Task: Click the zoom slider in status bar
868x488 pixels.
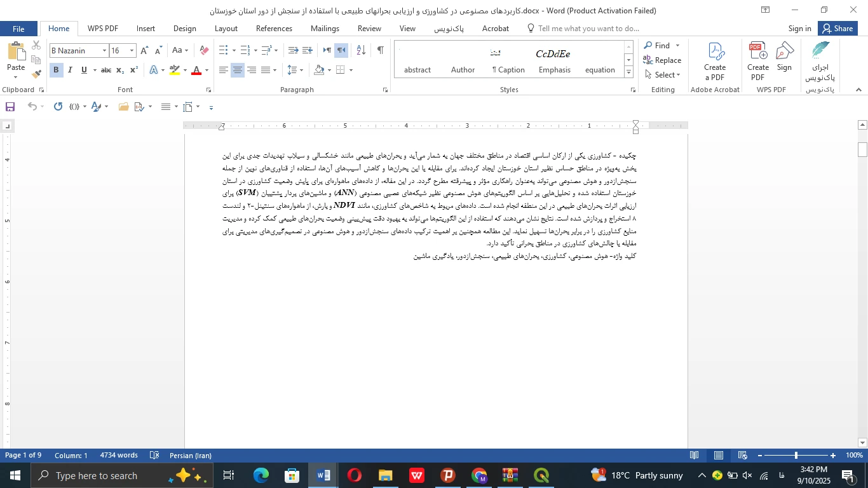Action: point(796,456)
